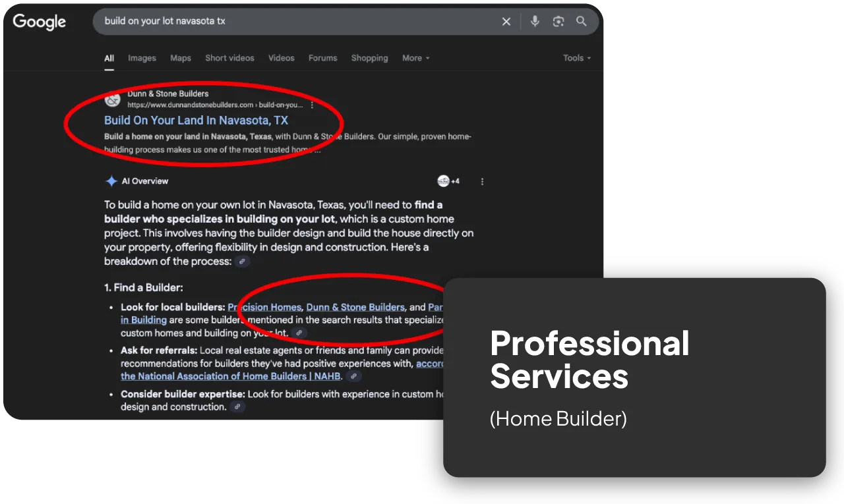Image resolution: width=844 pixels, height=504 pixels.
Task: Switch to the Maps tab
Action: coord(181,58)
